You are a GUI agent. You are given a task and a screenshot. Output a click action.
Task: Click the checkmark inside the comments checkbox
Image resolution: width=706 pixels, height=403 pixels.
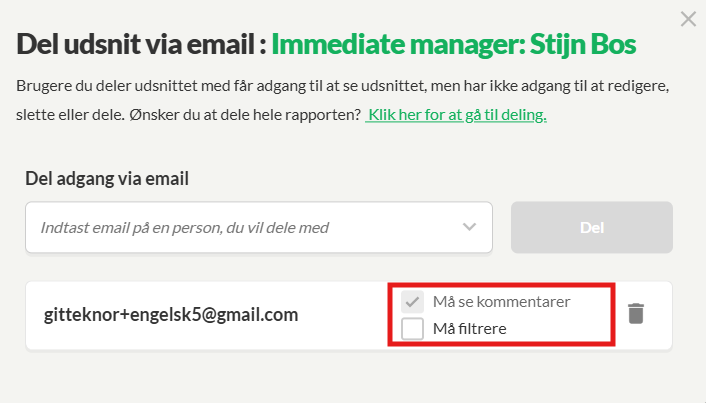(412, 301)
